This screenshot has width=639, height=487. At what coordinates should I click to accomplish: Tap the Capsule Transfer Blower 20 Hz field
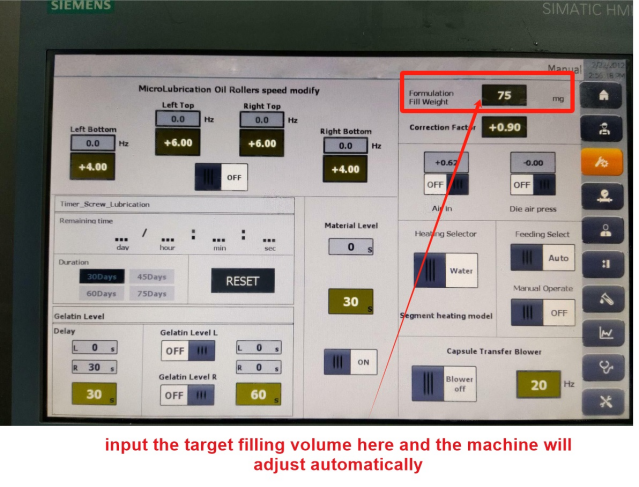(539, 384)
